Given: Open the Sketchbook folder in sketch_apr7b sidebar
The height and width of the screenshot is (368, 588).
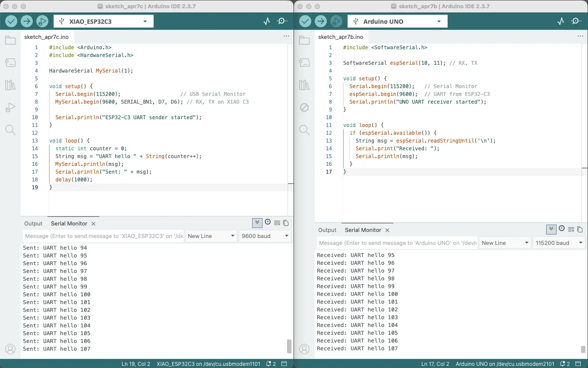Looking at the screenshot, I should pyautogui.click(x=304, y=41).
